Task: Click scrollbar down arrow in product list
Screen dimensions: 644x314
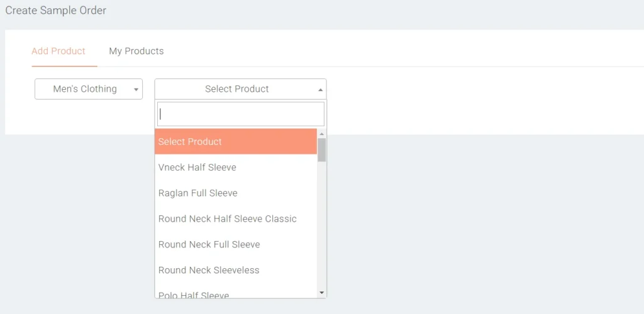Action: (322, 293)
